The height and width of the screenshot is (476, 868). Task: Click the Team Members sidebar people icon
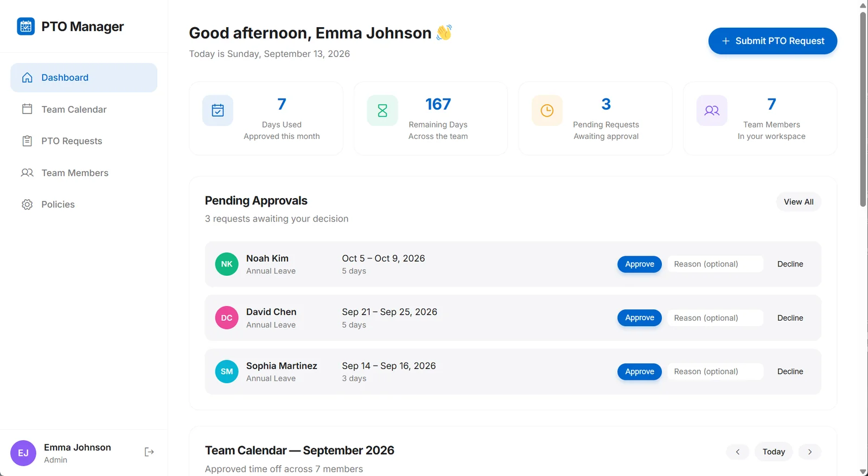coord(27,173)
